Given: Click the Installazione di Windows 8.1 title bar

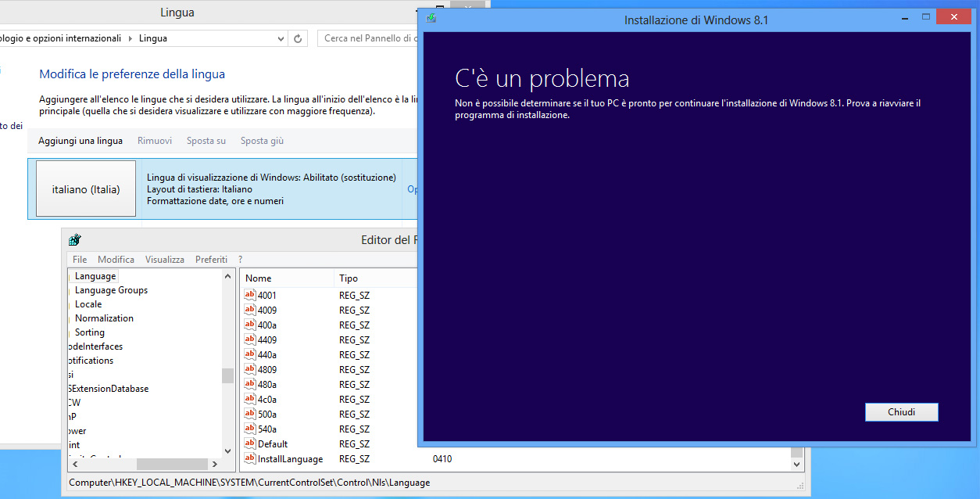Looking at the screenshot, I should (x=696, y=20).
